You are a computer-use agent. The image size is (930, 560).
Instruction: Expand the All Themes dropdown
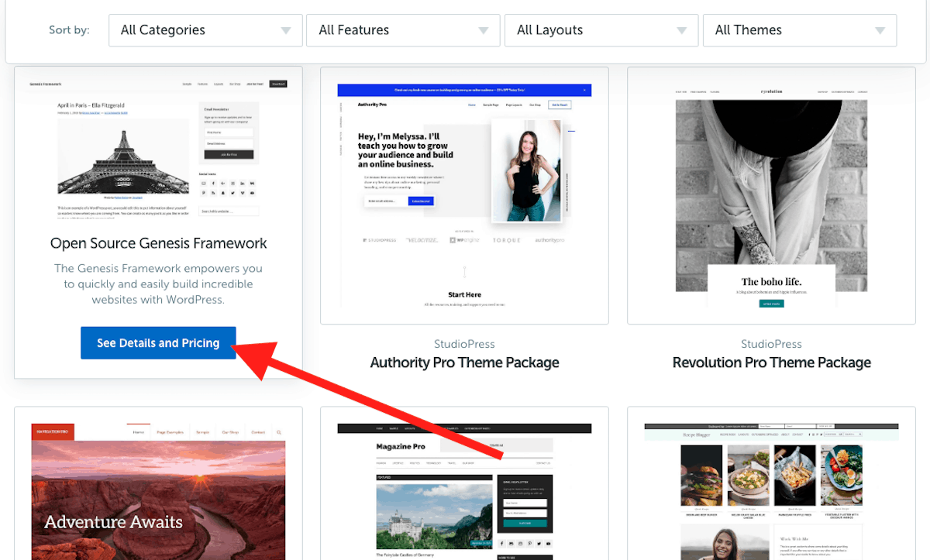tap(799, 30)
